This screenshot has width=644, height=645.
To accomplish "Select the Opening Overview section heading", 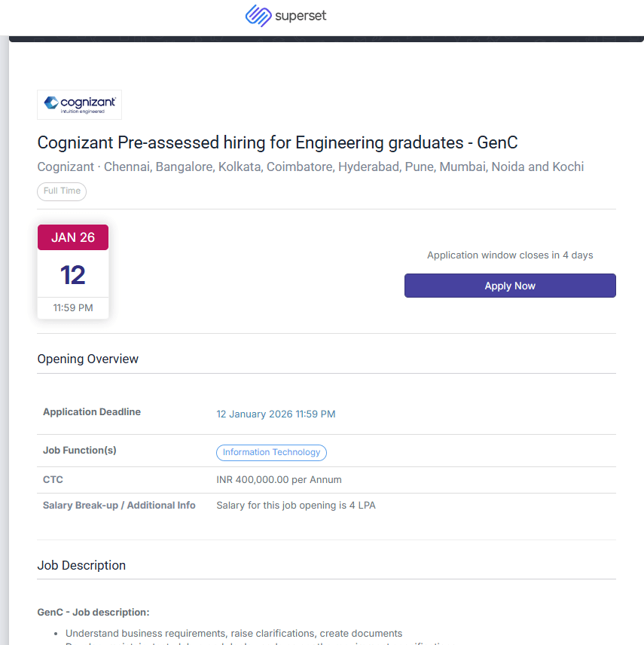I will click(88, 359).
